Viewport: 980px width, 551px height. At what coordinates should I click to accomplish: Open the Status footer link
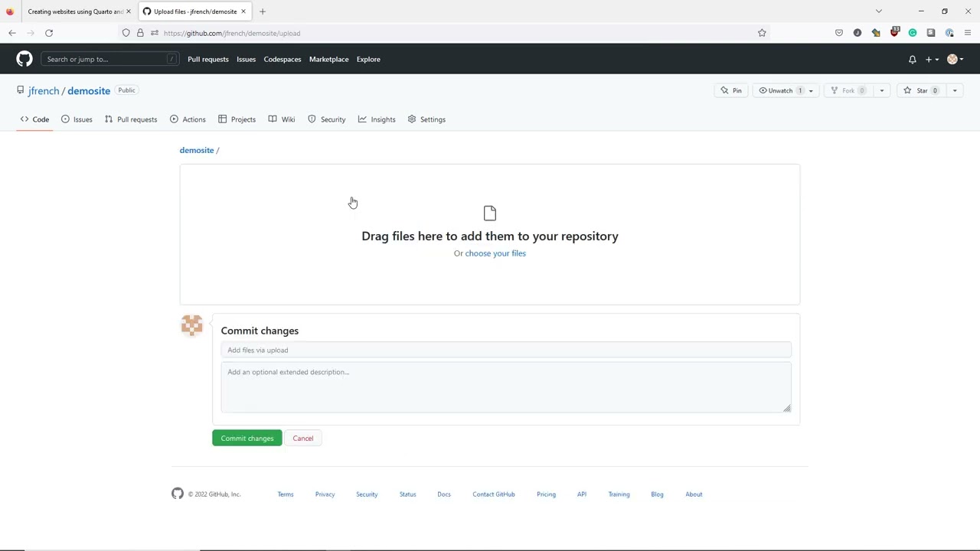coord(407,494)
